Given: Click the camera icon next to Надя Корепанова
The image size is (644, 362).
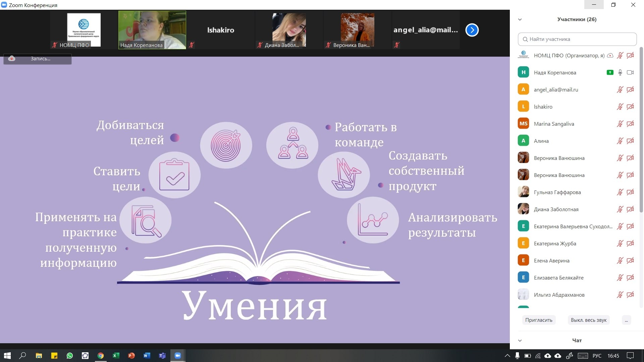Looking at the screenshot, I should coord(630,72).
